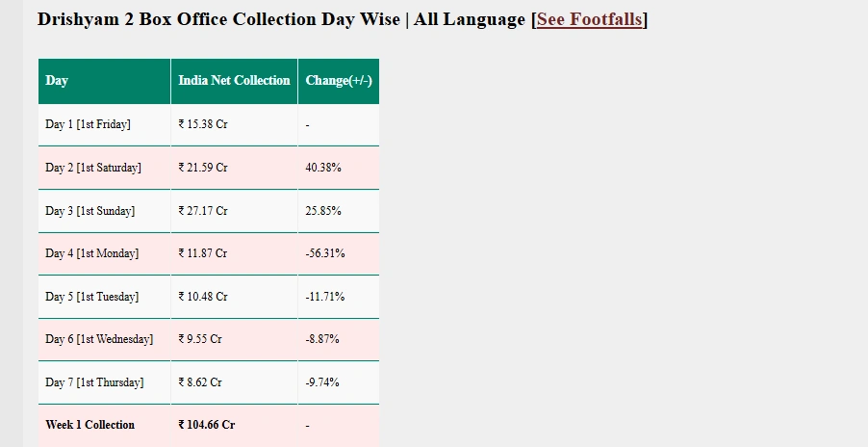Select the Day 7 [1st Thursday] cell
Image resolution: width=868 pixels, height=447 pixels.
[105, 382]
